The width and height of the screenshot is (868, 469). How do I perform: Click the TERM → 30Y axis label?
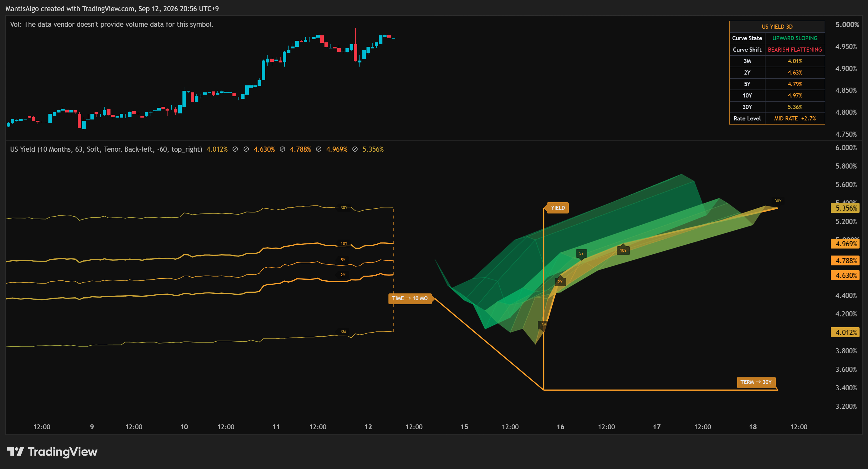coord(756,382)
